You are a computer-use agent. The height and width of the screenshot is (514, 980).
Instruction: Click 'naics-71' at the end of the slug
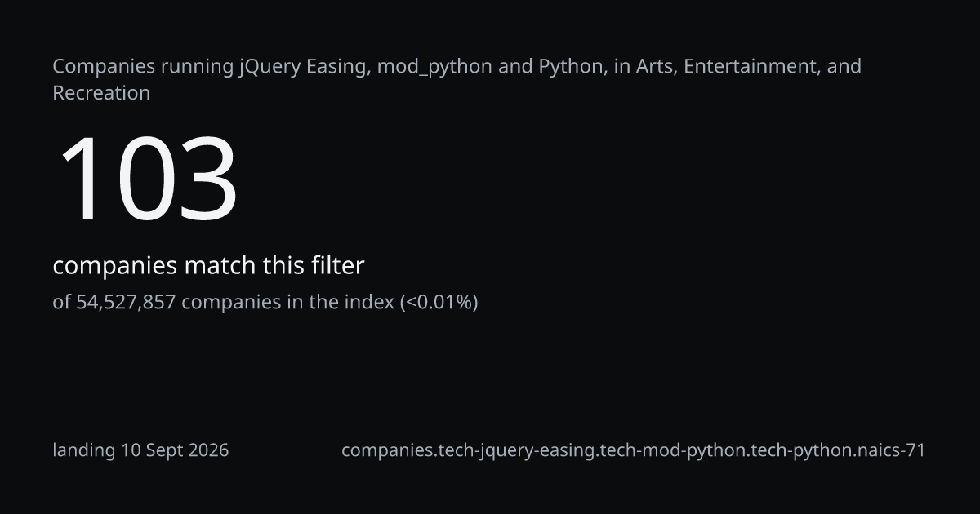coord(886,450)
